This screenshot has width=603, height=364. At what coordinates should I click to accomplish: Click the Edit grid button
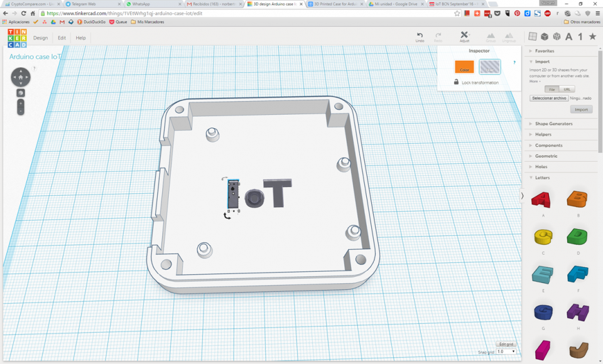click(x=506, y=345)
